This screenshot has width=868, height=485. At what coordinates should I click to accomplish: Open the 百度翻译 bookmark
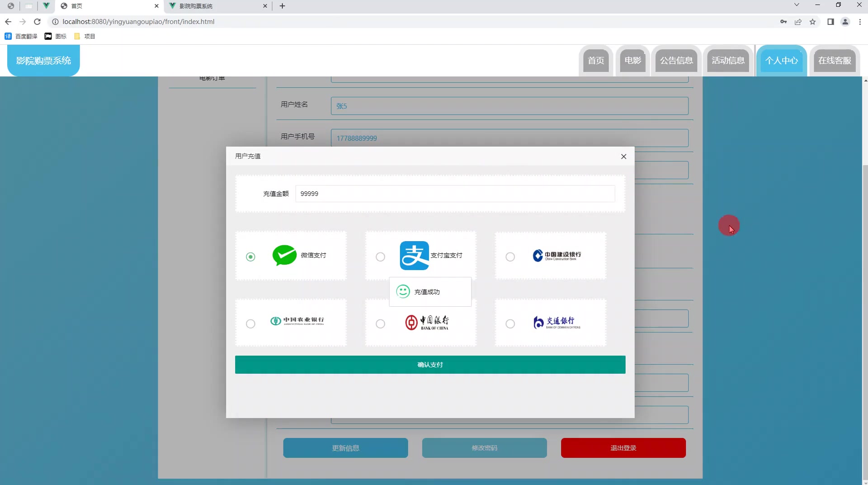[x=21, y=36]
